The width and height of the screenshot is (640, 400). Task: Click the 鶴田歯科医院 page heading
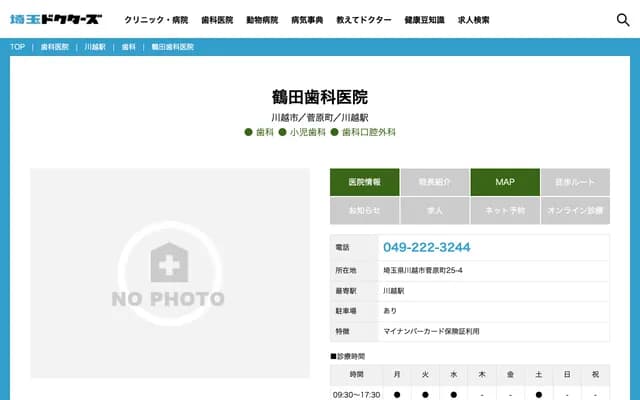pyautogui.click(x=320, y=97)
